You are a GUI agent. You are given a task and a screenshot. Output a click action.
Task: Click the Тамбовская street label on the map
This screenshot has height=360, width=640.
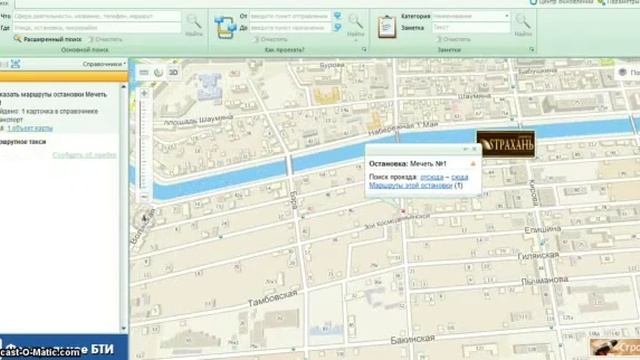pos(273,298)
